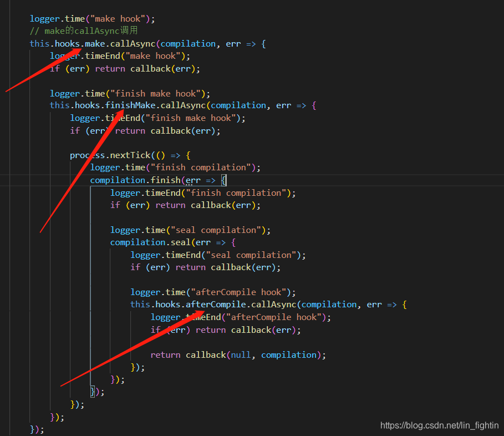Place cursor on this.hooks.finishMake.callAsync line
This screenshot has height=436, width=504.
click(183, 105)
